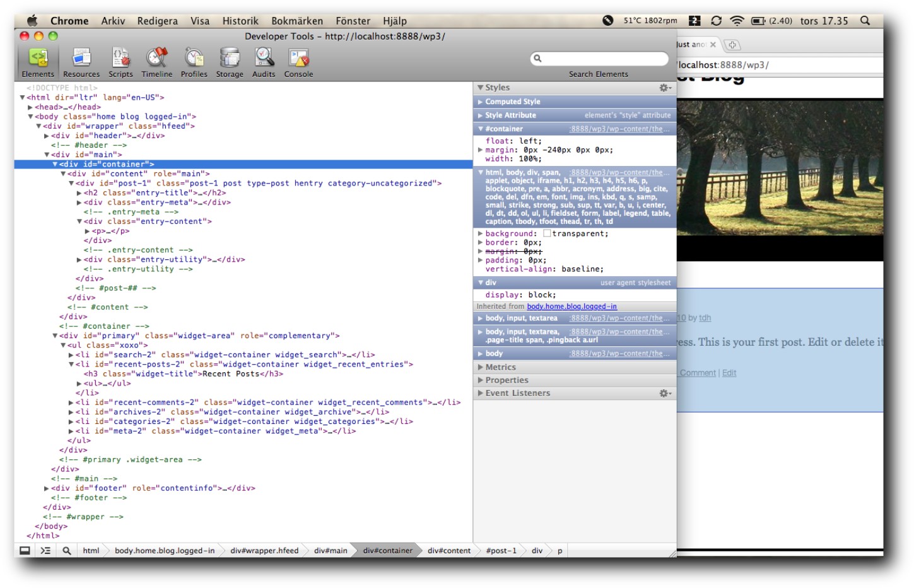Open the Wi-Fi status menu

click(737, 21)
